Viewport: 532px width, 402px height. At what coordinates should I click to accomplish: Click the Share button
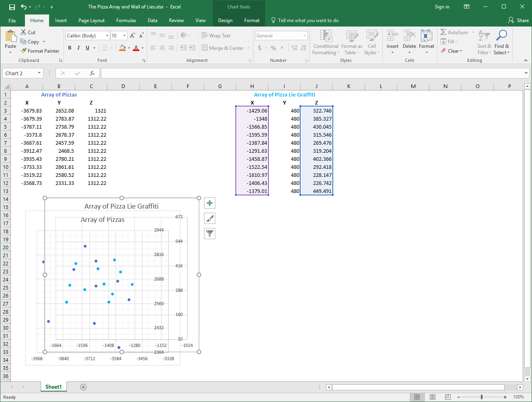[x=518, y=21]
